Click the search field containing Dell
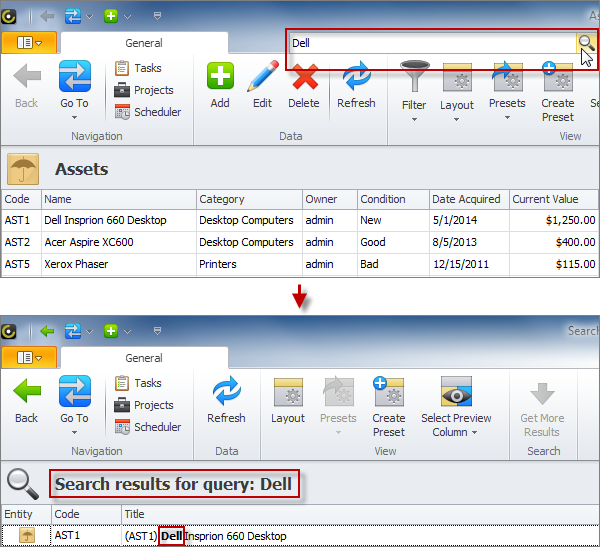Screen dimensions: 600x547 pyautogui.click(x=432, y=43)
